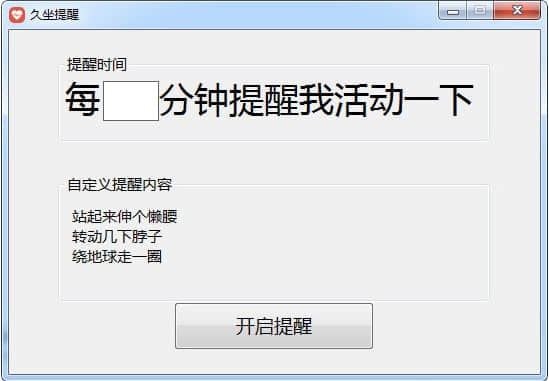The width and height of the screenshot is (549, 381).
Task: Close the 久坐提醒 window
Action: click(517, 11)
